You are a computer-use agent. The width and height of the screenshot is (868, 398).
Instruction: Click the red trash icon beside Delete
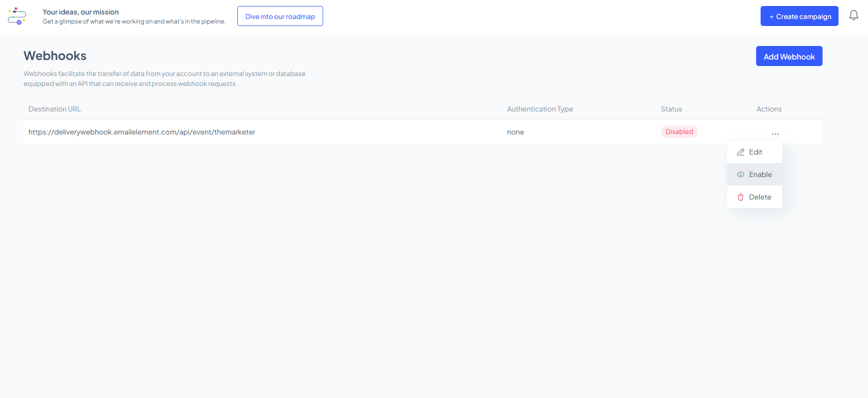tap(741, 197)
